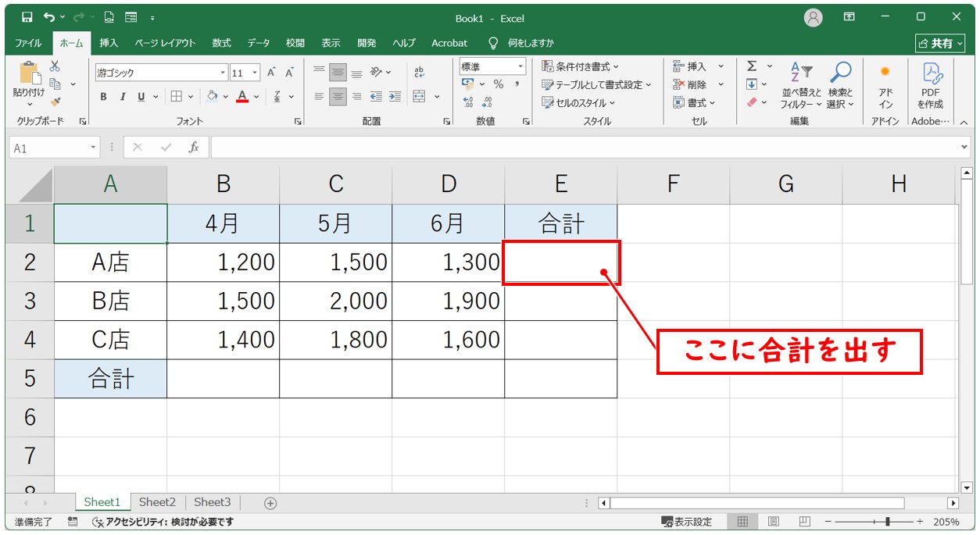Expand the formula bar

pyautogui.click(x=964, y=147)
